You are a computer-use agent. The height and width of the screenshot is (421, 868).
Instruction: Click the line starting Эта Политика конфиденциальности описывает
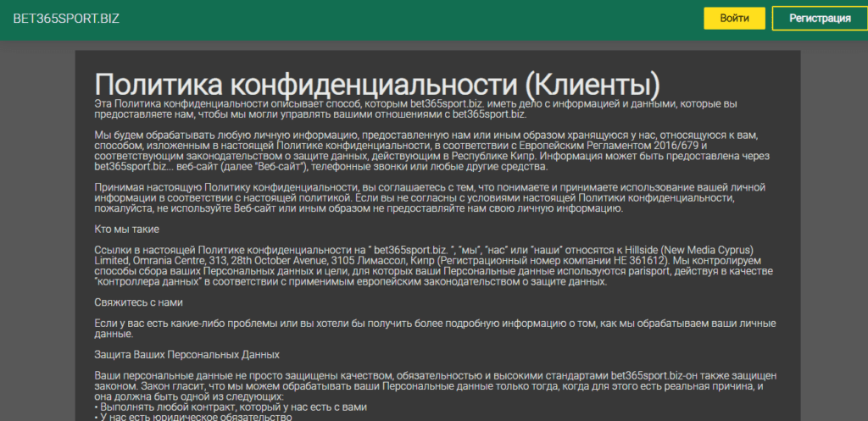(415, 104)
